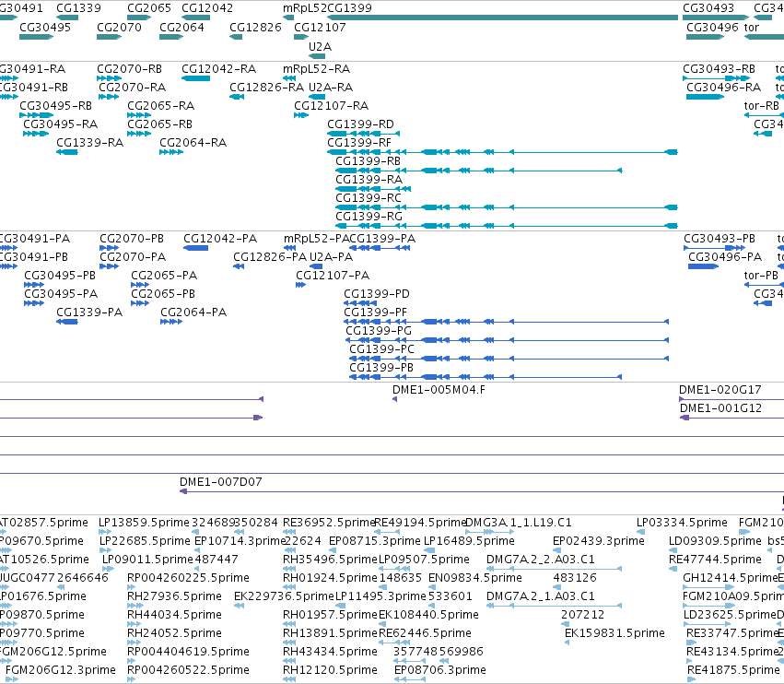Viewport: 784px width, 684px height.
Task: Open the CG30493 gene label
Action: point(708,8)
